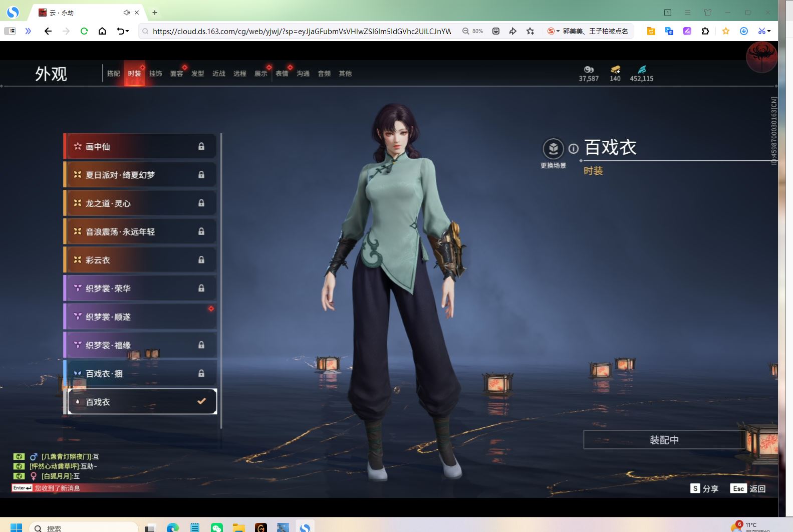The width and height of the screenshot is (793, 532).
Task: Click the red spider lily emblem icon
Action: pos(761,57)
